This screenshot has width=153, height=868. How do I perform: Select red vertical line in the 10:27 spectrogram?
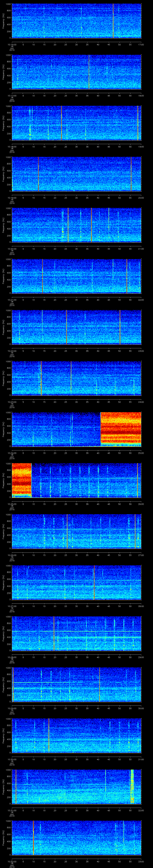[94, 583]
